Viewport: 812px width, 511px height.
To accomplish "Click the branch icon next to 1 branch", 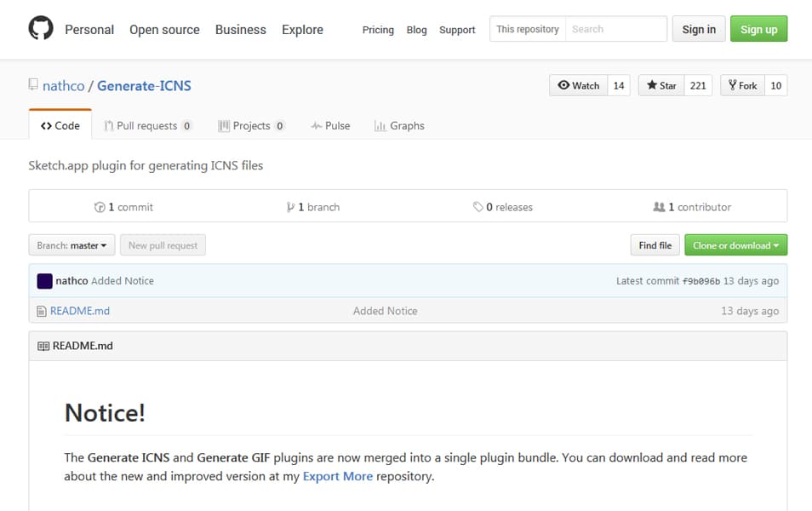I will tap(290, 207).
